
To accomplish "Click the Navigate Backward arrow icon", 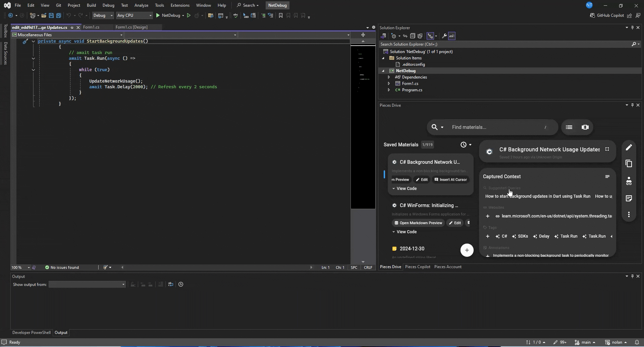I will 11,15.
